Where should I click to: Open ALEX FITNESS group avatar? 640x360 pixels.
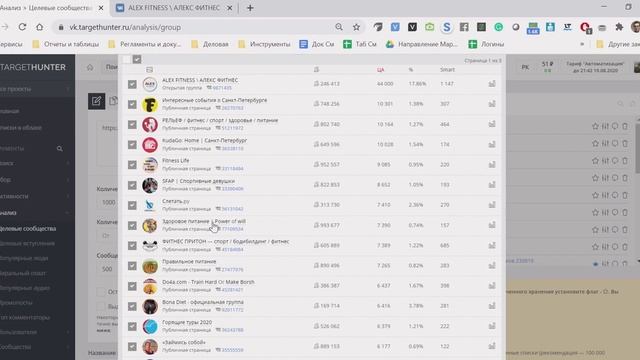pos(150,84)
